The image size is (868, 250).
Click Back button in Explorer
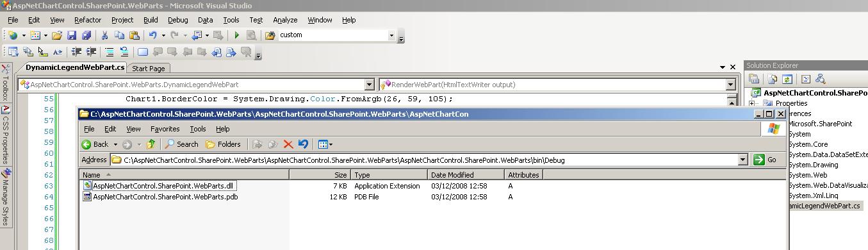(95, 144)
